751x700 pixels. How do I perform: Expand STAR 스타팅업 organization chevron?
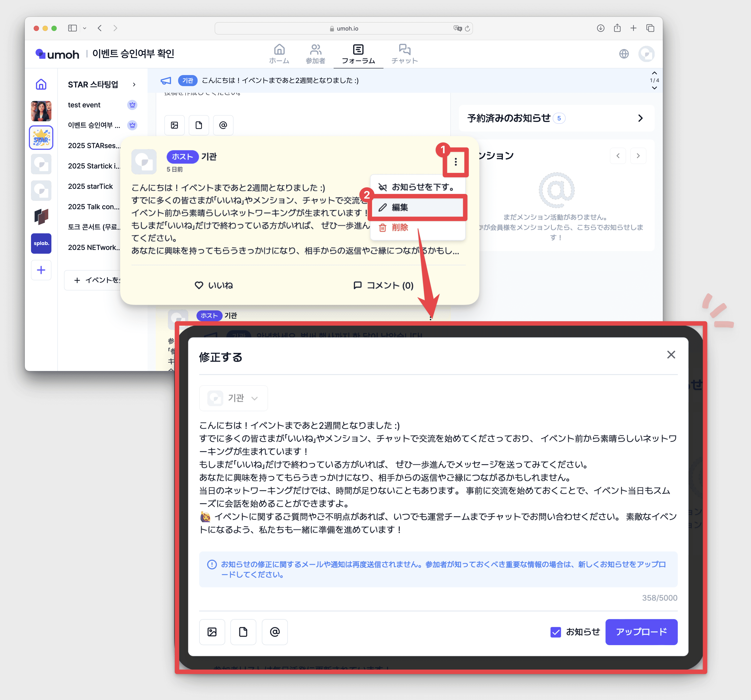click(x=134, y=85)
